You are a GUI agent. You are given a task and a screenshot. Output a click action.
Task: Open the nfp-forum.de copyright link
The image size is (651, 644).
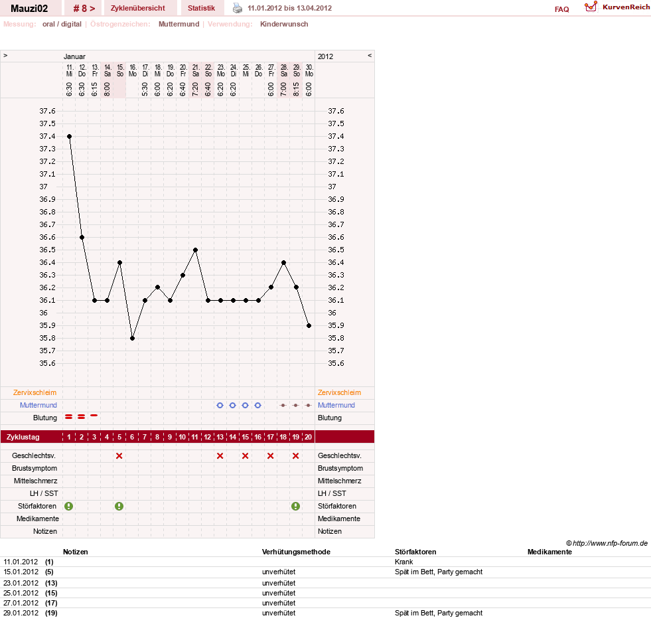point(607,543)
